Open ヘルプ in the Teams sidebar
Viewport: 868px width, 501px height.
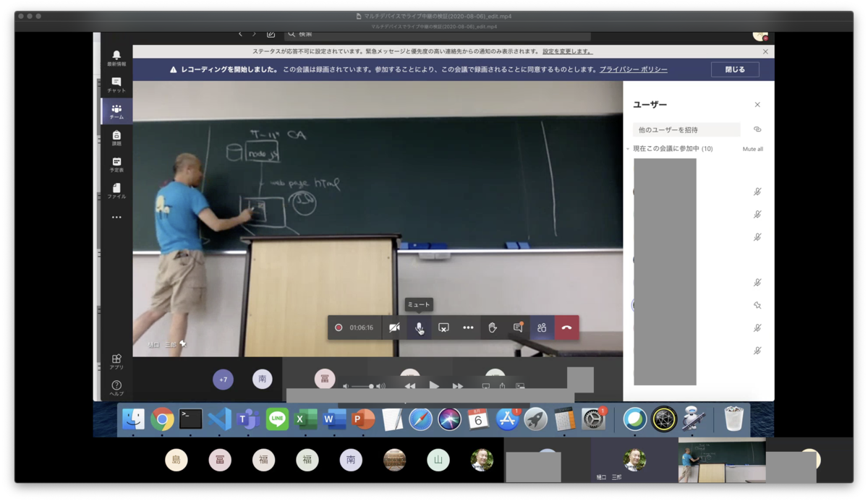(x=116, y=388)
